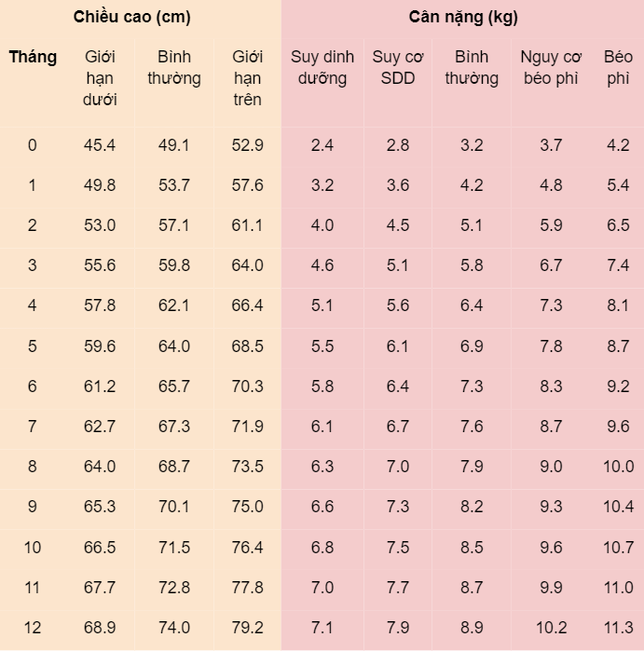Viewport: 644px width, 651px height.
Task: Select the 57.8 lower limit height cell
Action: click(100, 305)
